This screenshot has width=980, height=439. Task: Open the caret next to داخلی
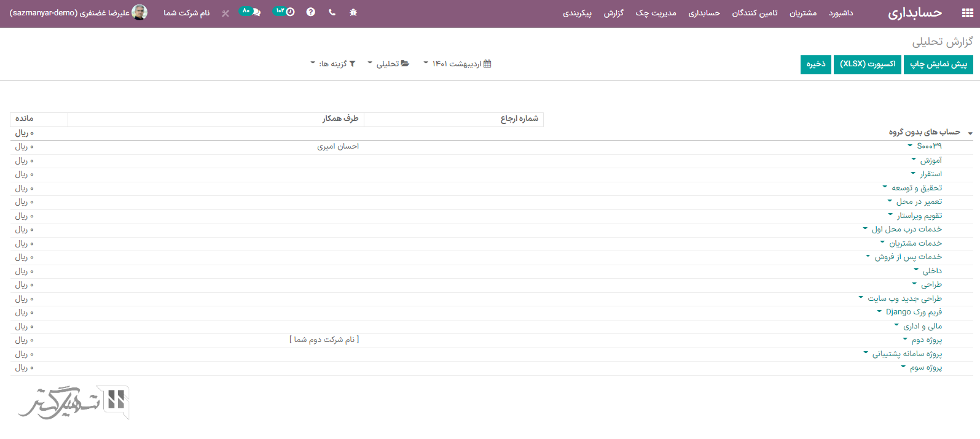point(916,270)
